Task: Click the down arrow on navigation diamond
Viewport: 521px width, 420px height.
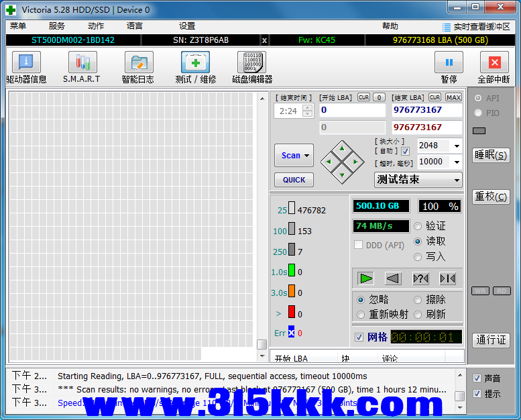Action: pyautogui.click(x=342, y=176)
